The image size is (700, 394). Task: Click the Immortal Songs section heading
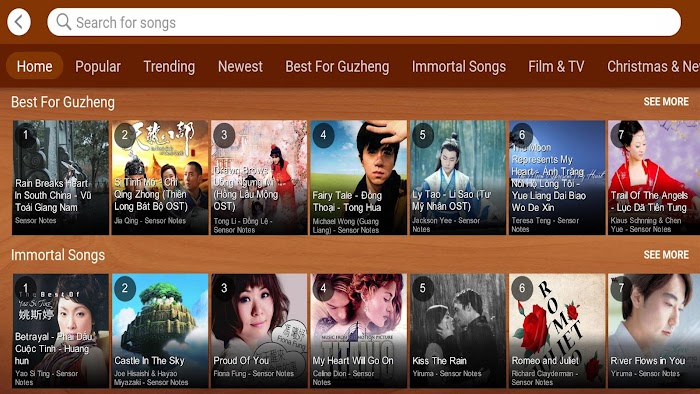coord(58,255)
